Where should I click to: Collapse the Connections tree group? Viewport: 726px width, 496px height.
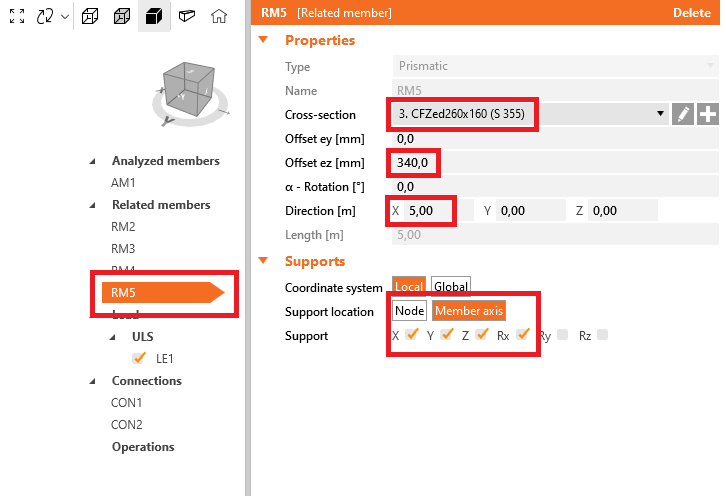[x=93, y=381]
